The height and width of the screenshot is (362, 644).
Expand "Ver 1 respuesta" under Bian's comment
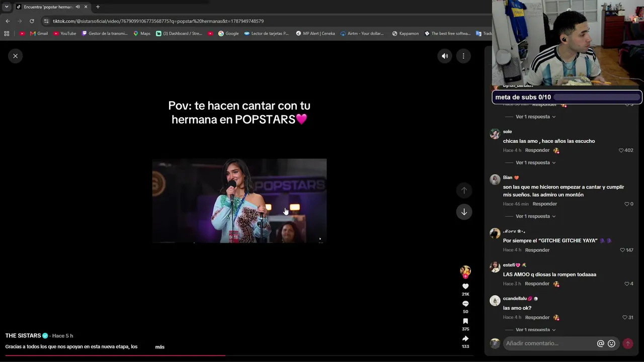point(535,216)
